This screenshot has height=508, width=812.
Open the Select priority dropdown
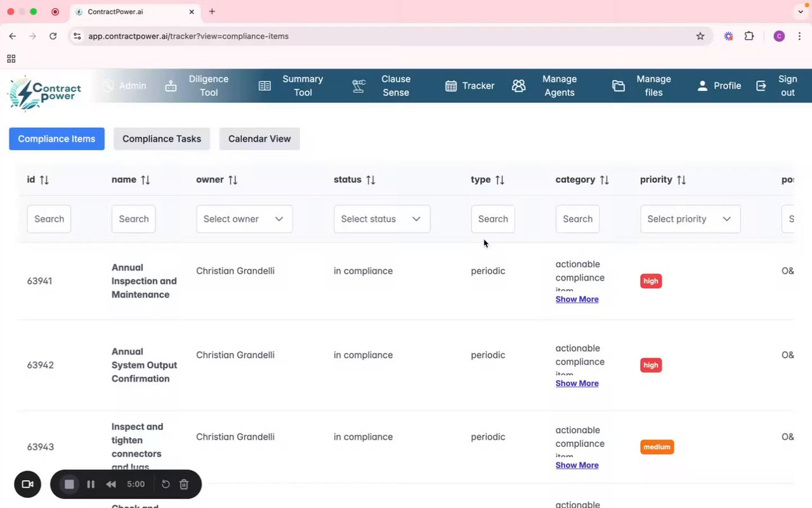pos(690,219)
